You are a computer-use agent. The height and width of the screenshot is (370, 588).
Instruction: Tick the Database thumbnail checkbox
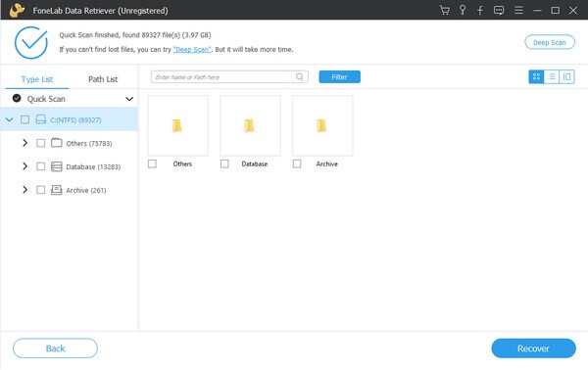point(224,163)
